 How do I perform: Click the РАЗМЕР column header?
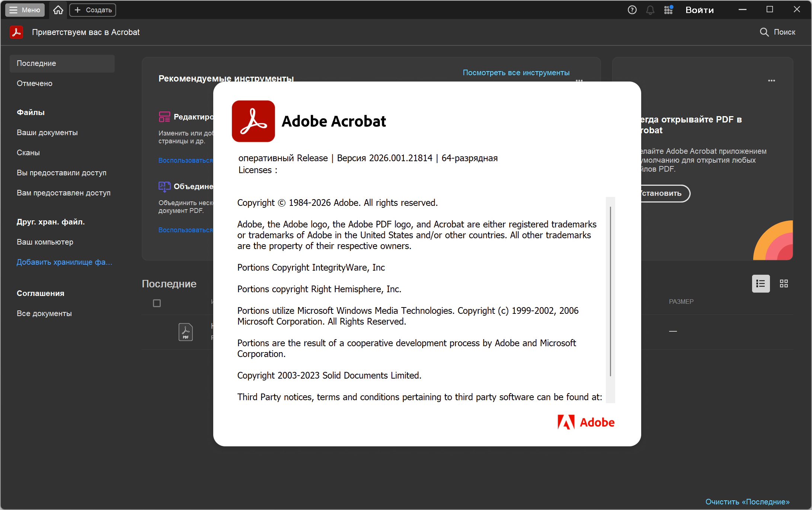click(681, 302)
